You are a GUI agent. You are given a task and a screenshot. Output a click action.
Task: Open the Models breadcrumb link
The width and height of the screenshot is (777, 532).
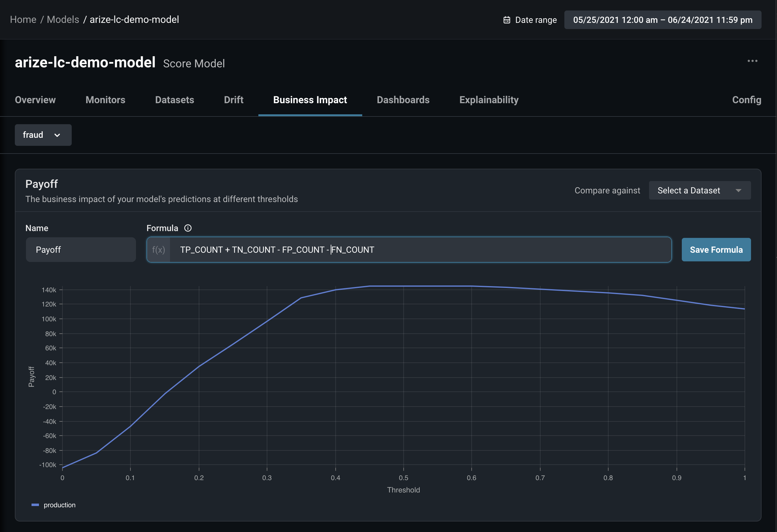[x=63, y=20]
